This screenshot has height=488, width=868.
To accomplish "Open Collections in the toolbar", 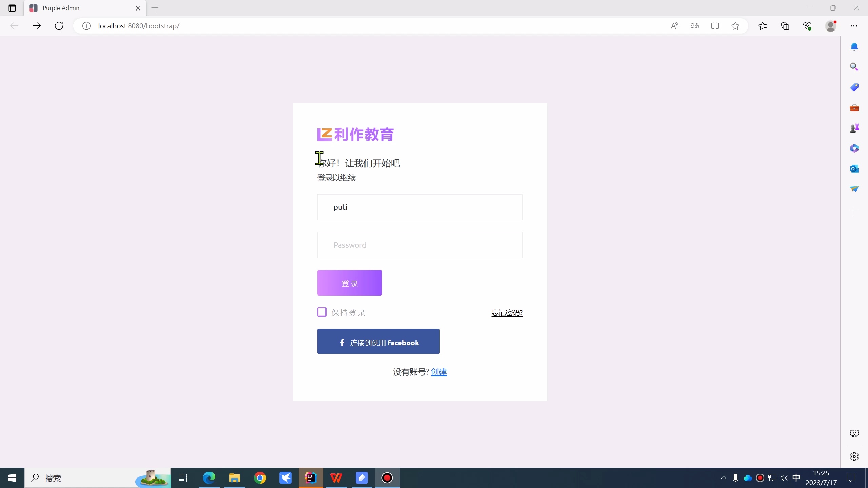I will coord(785,26).
